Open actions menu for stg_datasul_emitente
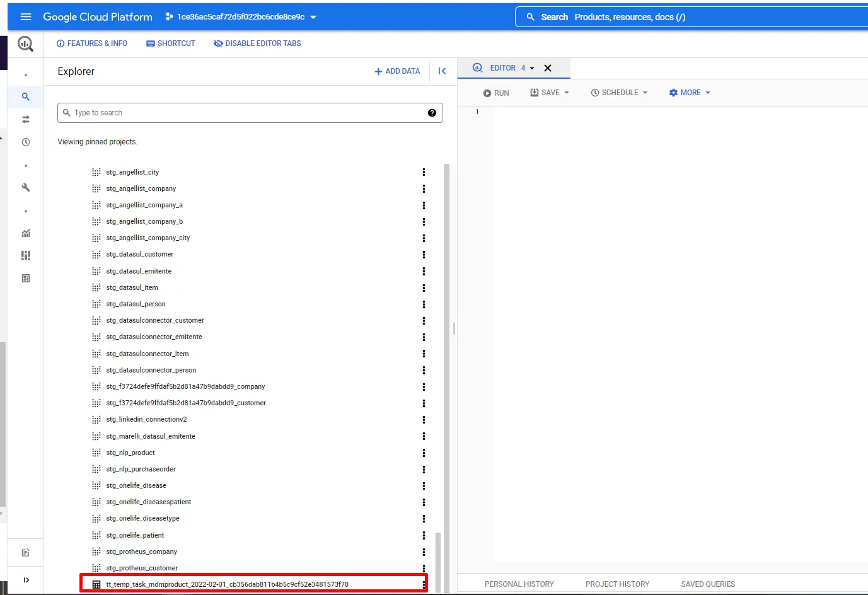The height and width of the screenshot is (595, 868). tap(424, 271)
